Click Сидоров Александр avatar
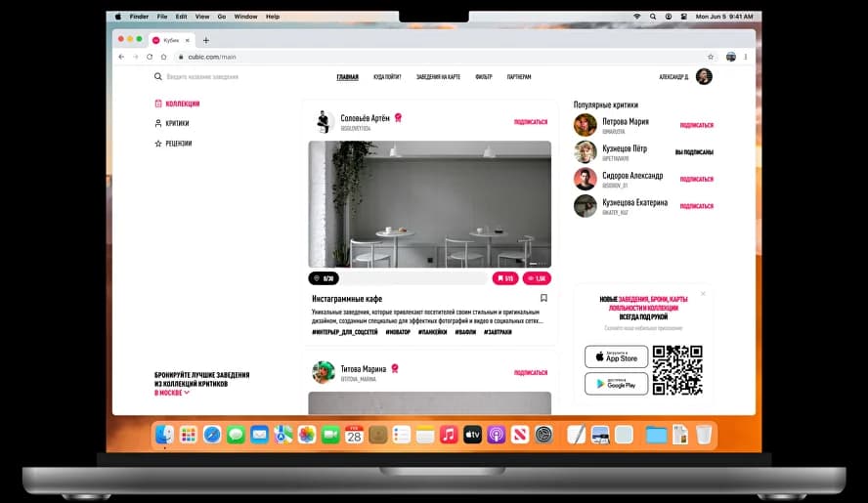868x503 pixels. click(586, 180)
